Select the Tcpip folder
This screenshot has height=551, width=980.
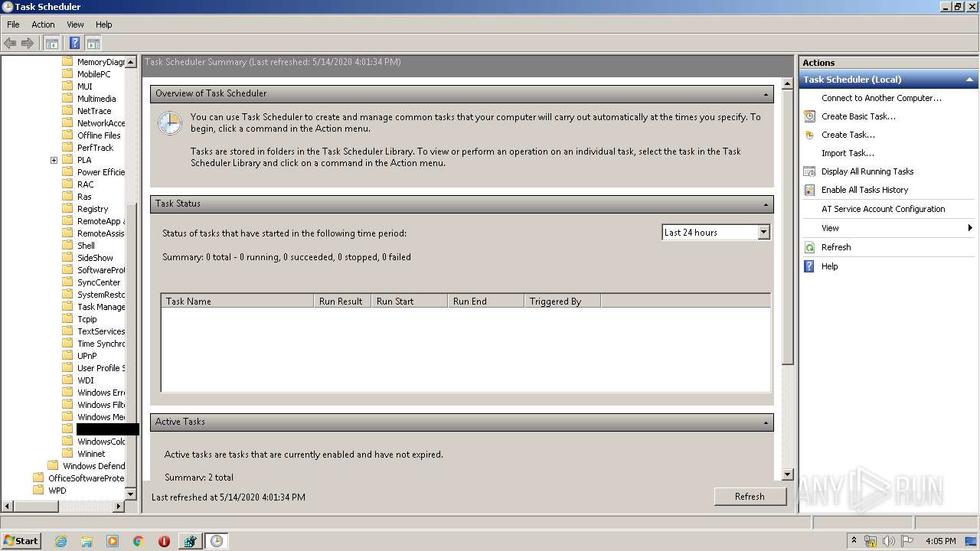(x=87, y=319)
